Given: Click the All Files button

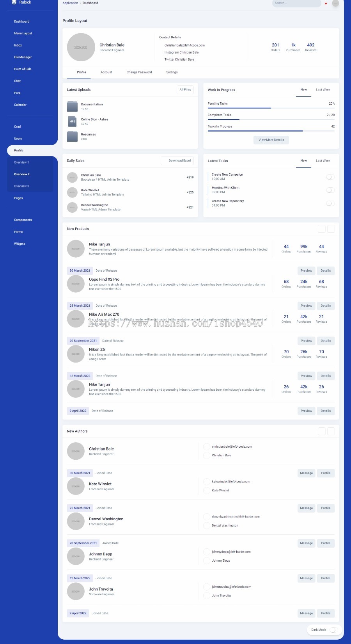Looking at the screenshot, I should [x=185, y=90].
